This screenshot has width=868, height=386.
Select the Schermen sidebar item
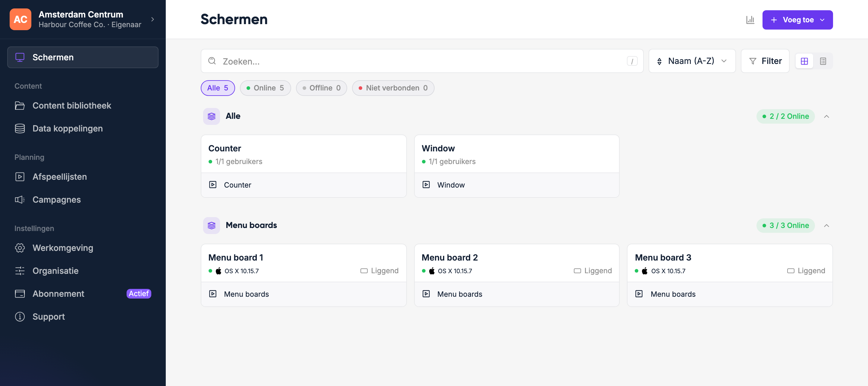(x=83, y=57)
